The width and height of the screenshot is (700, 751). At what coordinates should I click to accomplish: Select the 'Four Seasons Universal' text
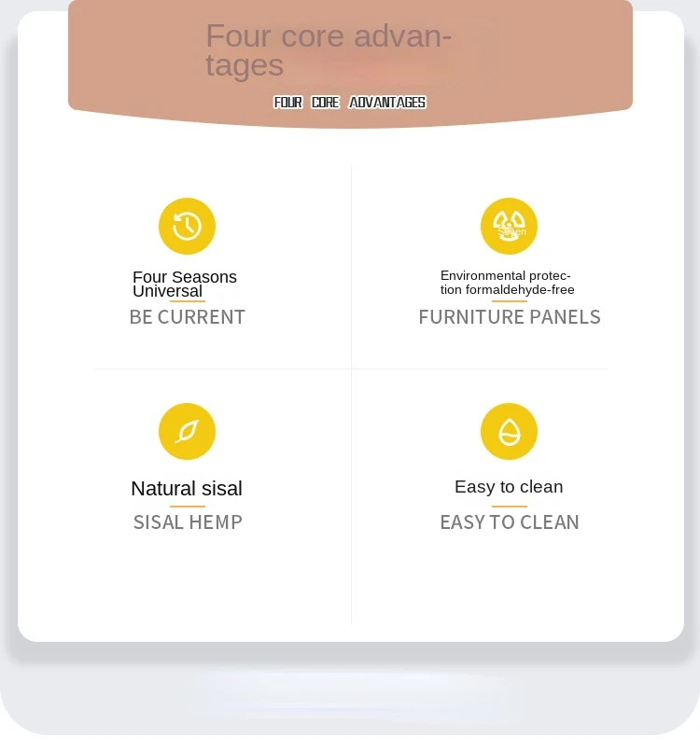click(x=185, y=284)
